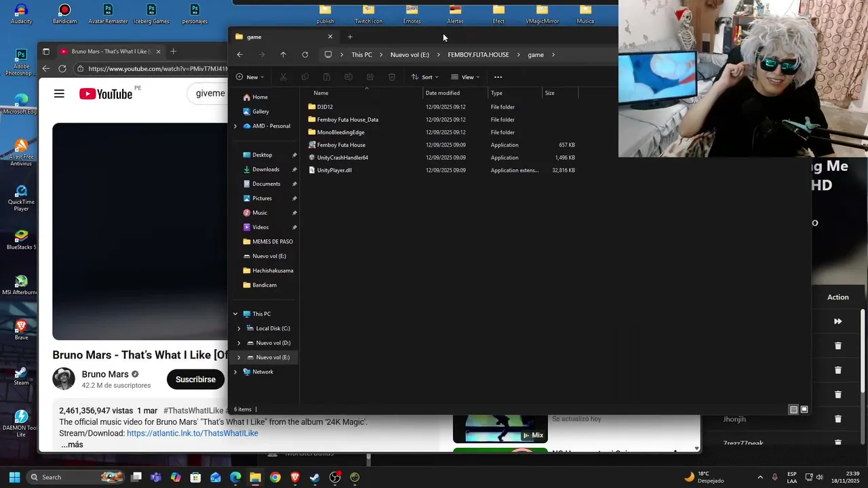The height and width of the screenshot is (488, 868).
Task: Click the #ThatsWhatILike hashtag link
Action: click(x=193, y=411)
